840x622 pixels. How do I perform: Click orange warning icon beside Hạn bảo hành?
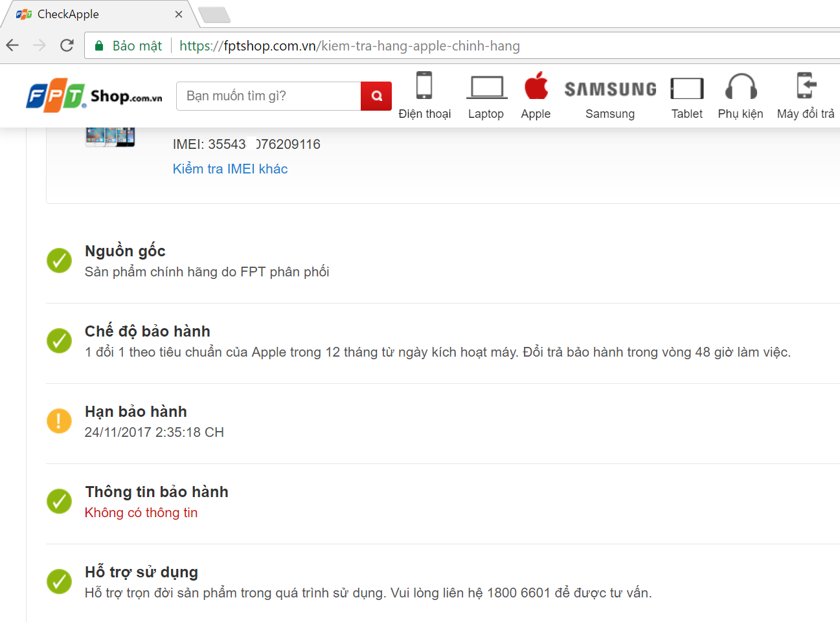point(59,421)
